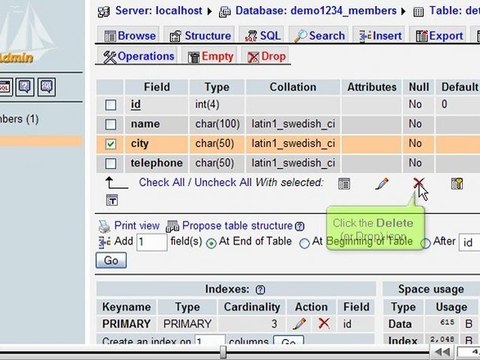Open the SQL documentation icon in sidebar
The image size is (480, 360).
coord(47,87)
